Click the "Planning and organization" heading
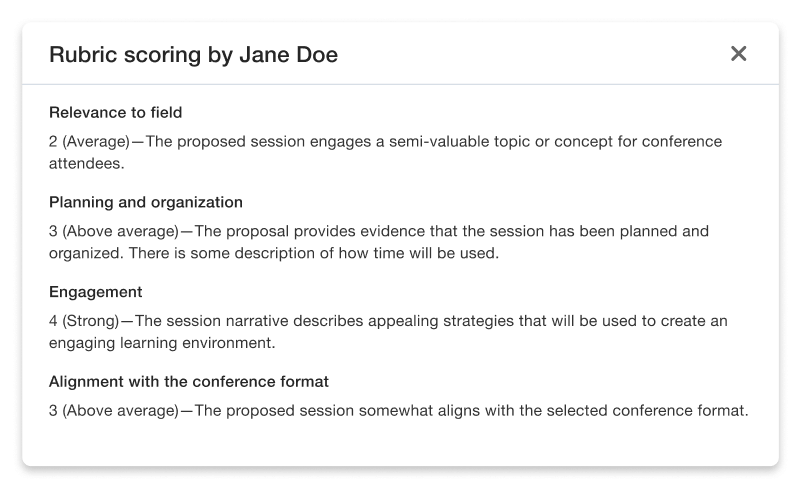The image size is (800, 486). 145,202
